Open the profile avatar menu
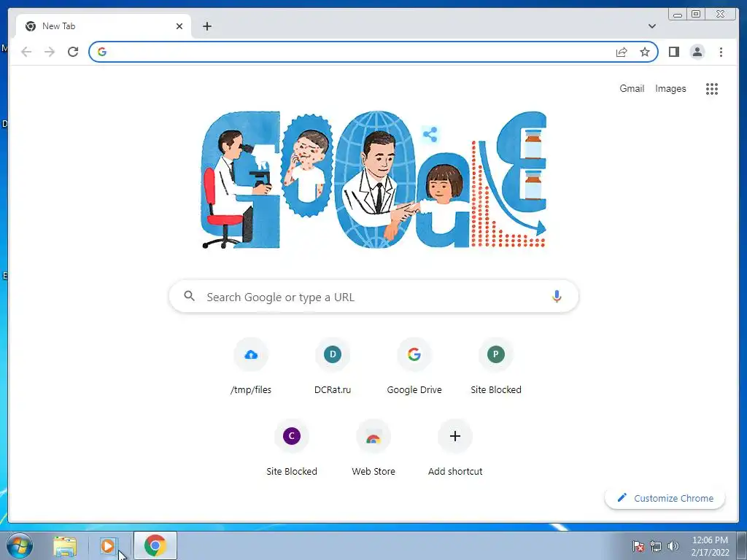This screenshot has width=747, height=560. click(697, 52)
